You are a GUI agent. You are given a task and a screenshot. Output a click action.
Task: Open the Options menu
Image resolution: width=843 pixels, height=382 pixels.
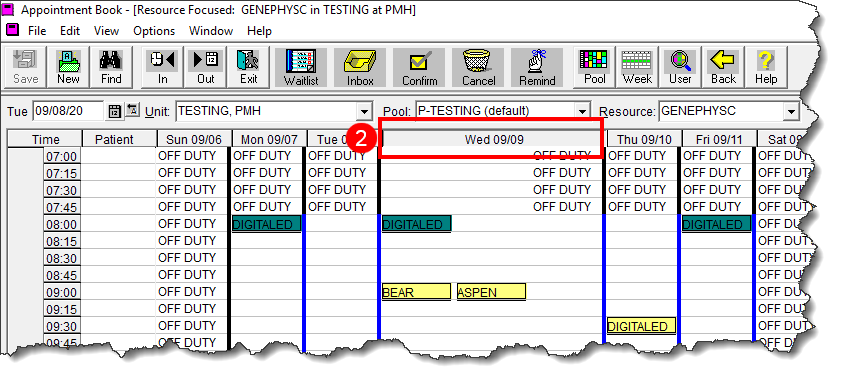click(154, 31)
